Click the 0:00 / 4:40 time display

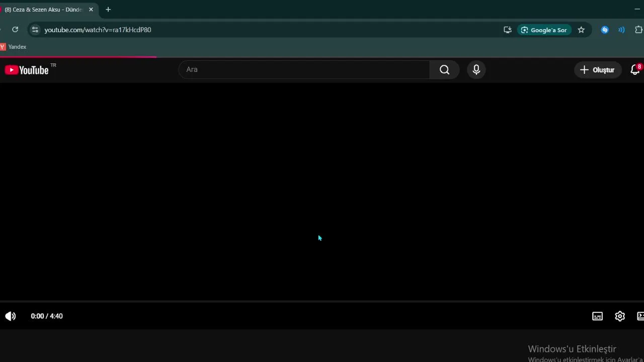[47, 316]
